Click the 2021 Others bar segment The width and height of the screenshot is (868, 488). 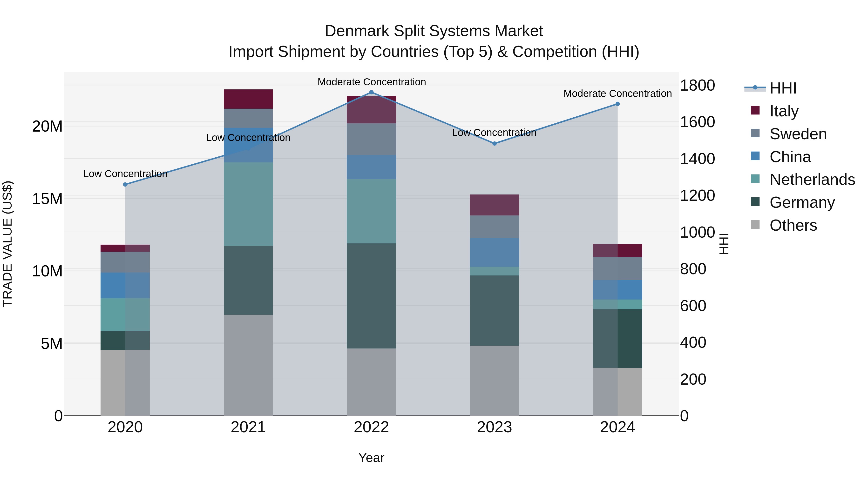coord(248,365)
